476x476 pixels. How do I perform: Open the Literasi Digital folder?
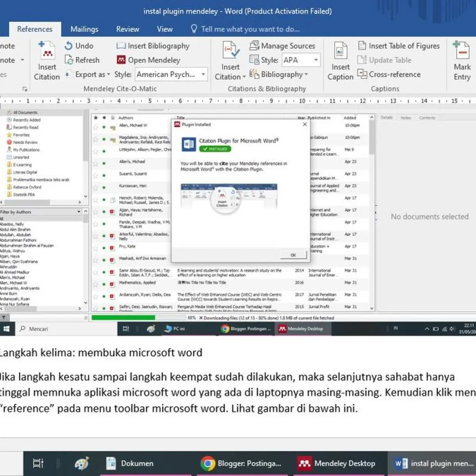click(x=25, y=172)
